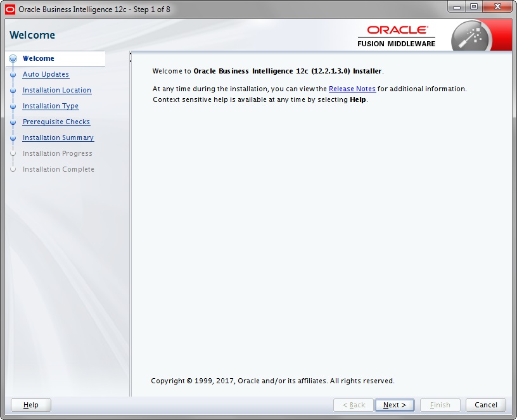Open the Help dialog
The image size is (517, 420).
tap(31, 405)
